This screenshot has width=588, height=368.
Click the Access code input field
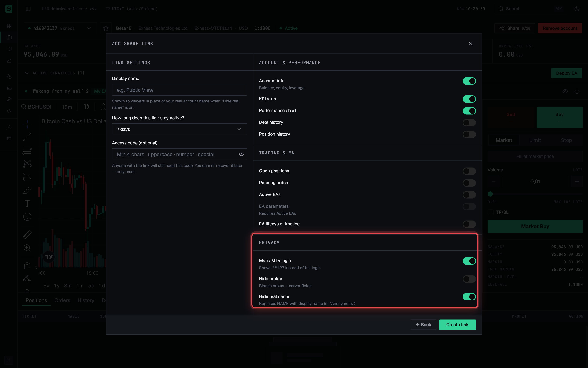179,154
